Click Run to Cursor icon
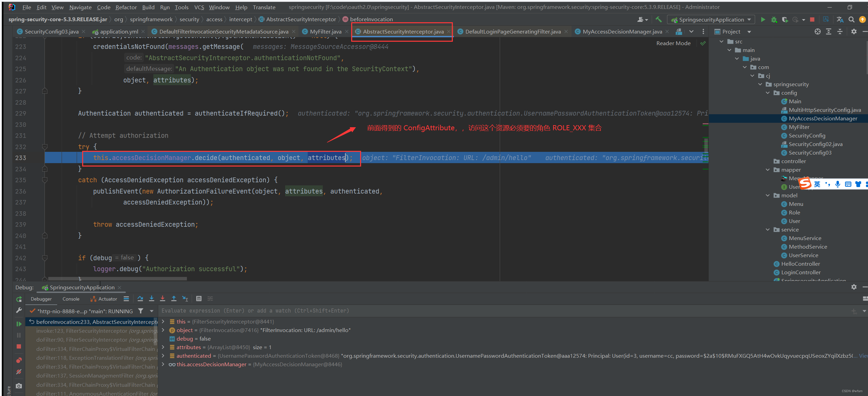The width and height of the screenshot is (868, 396). click(185, 299)
